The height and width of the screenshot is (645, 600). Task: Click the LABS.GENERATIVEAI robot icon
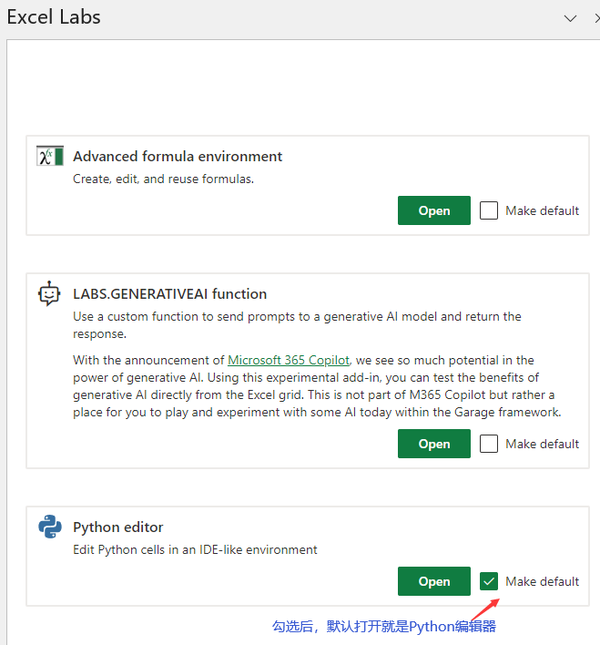point(49,294)
